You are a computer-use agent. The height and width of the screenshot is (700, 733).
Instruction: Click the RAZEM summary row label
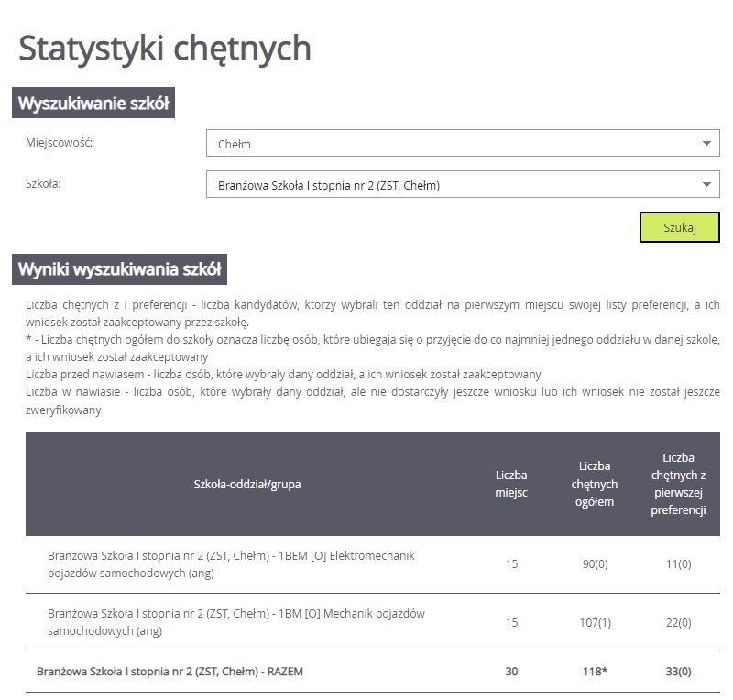pos(170,672)
